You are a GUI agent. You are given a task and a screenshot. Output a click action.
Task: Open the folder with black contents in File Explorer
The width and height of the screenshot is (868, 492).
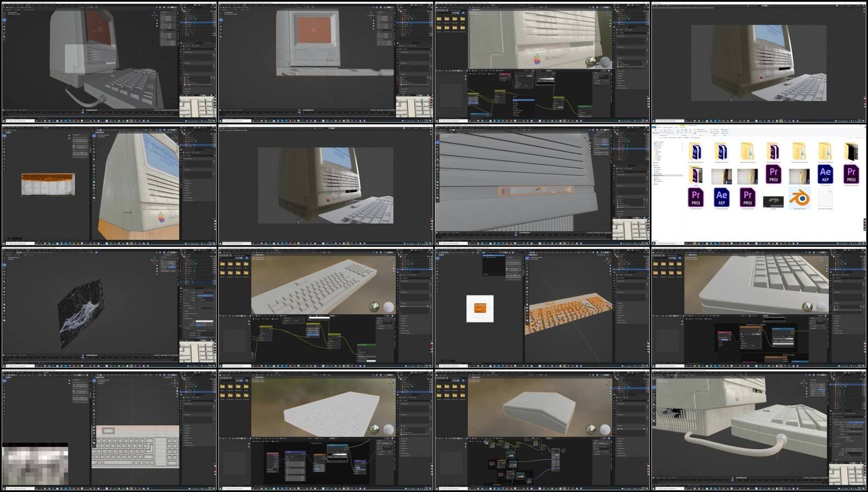tap(851, 152)
